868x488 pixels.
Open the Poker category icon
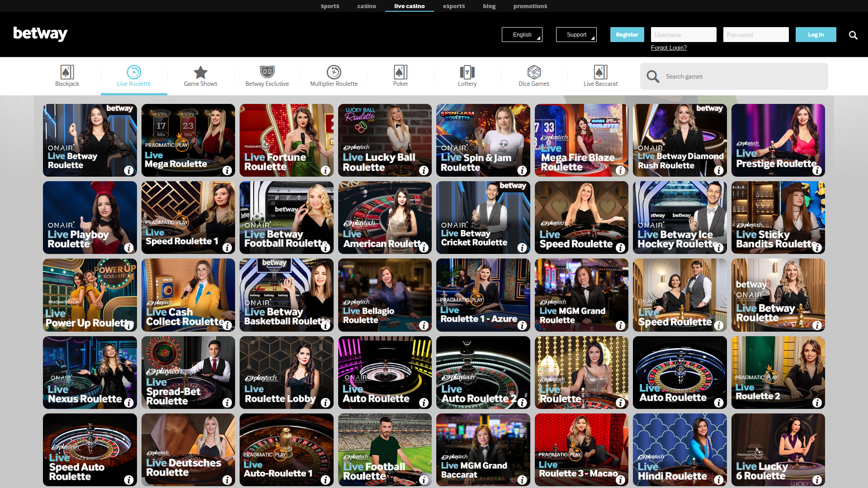[401, 72]
